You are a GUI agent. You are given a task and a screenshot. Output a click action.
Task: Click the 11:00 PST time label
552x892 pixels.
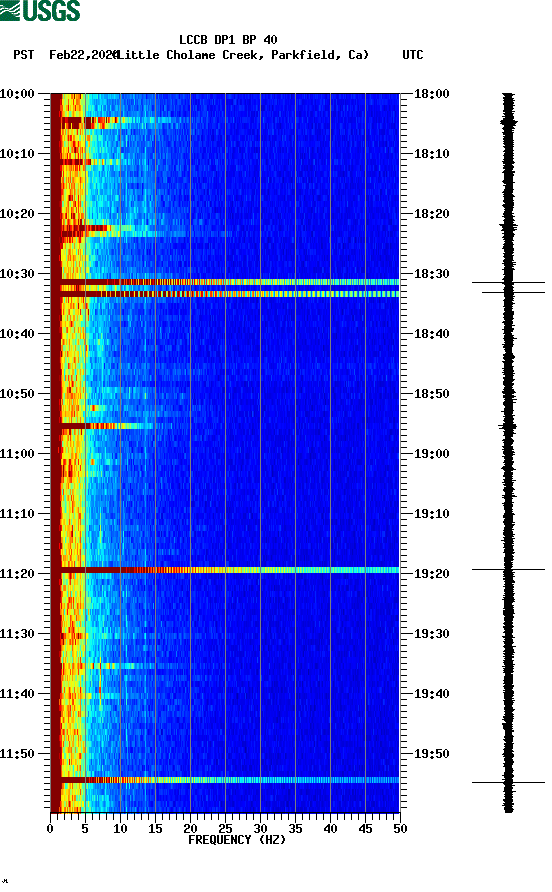tap(18, 454)
